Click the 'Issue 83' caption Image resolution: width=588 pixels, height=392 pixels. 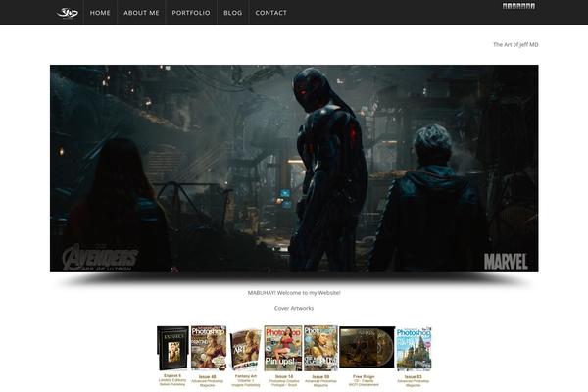414,376
